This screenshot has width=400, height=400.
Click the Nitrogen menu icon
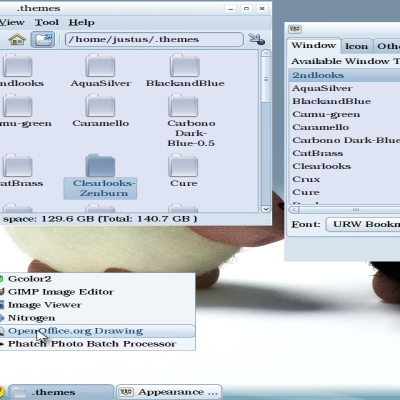pyautogui.click(x=1, y=318)
